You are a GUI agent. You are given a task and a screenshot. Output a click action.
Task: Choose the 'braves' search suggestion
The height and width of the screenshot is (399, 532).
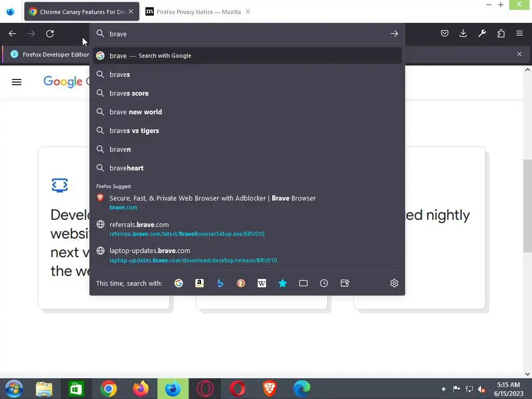pos(247,74)
